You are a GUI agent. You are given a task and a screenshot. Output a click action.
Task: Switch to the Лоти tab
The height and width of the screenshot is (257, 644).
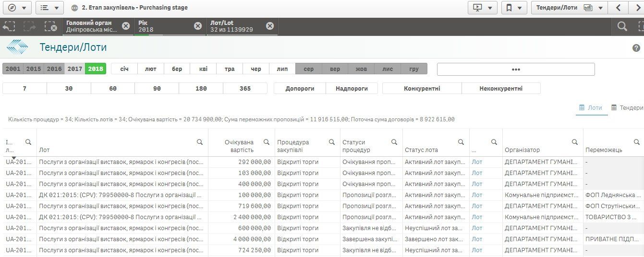pos(591,108)
